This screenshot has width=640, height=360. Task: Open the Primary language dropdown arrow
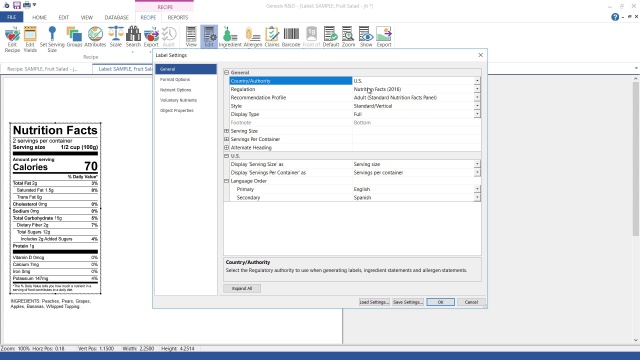477,189
